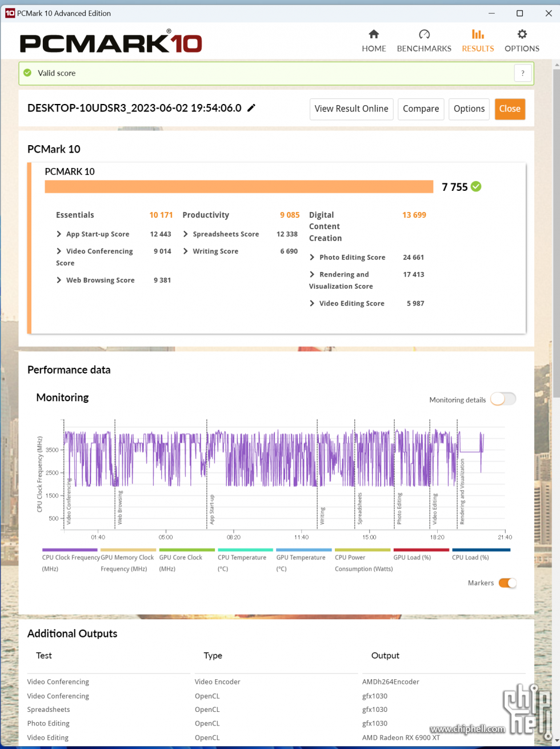The width and height of the screenshot is (560, 749).
Task: Click the Writing marker in the chart
Action: 322,515
